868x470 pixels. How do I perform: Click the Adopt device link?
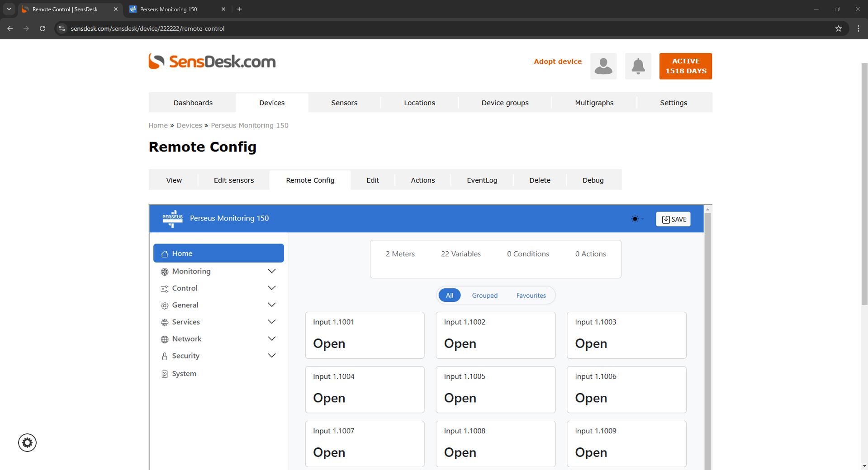[557, 61]
